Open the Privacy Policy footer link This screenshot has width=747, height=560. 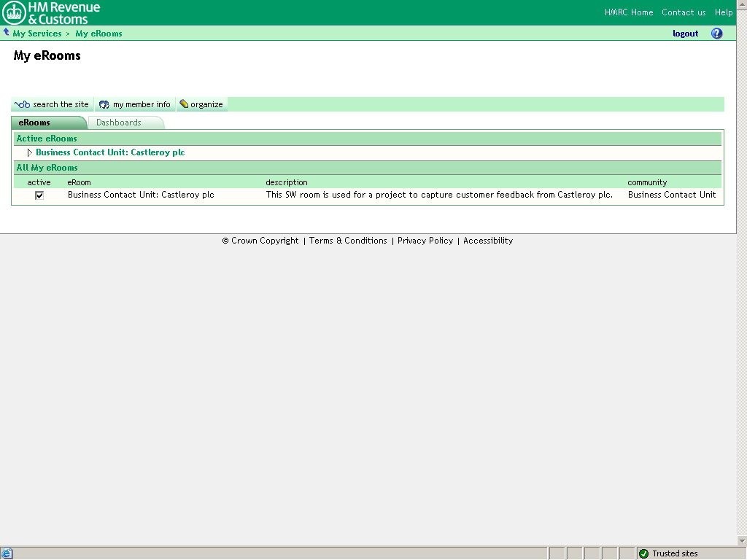pos(425,241)
